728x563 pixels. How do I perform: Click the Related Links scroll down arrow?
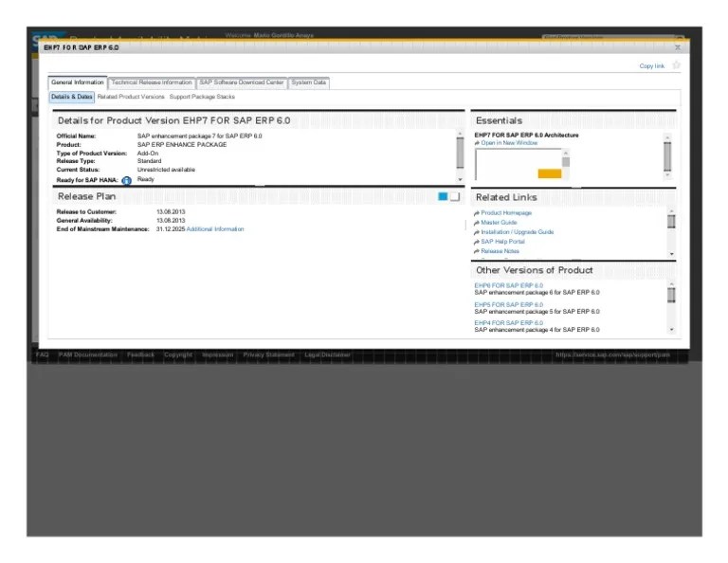point(671,254)
